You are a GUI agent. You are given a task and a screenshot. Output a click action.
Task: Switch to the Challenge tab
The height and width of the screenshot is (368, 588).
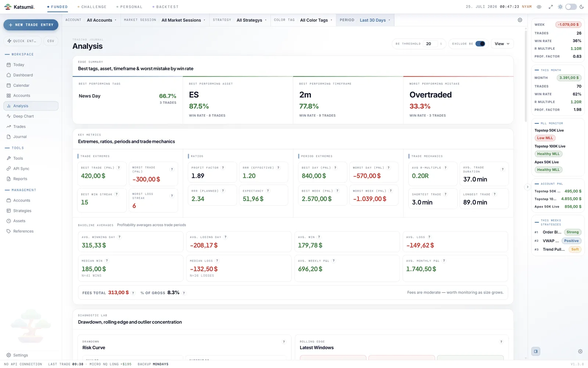[92, 7]
